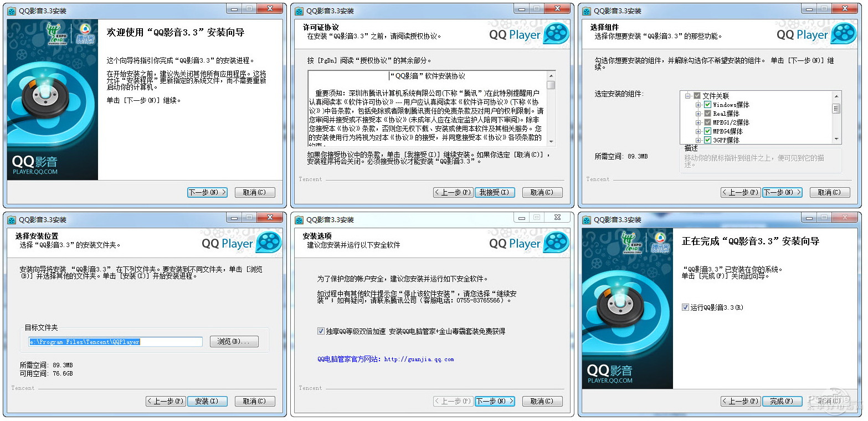Toggle the Real媒体 checkbox
The width and height of the screenshot is (868, 421).
click(707, 114)
